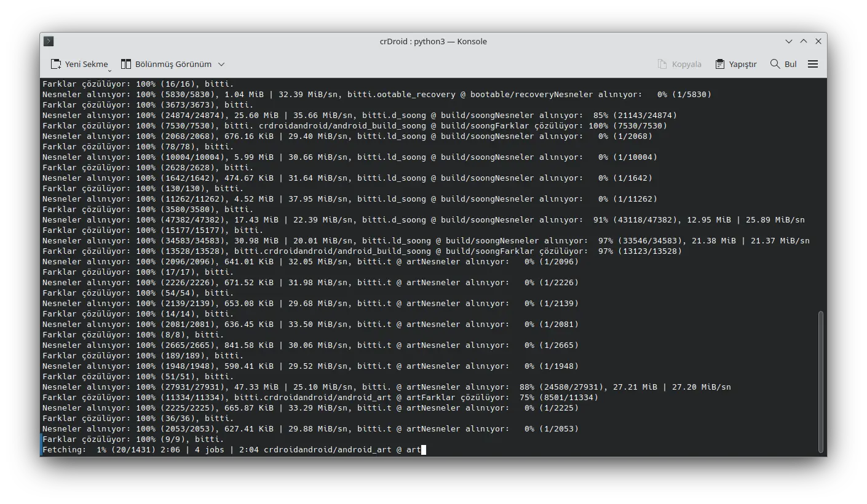The height and width of the screenshot is (504, 867).
Task: Click the line with (1948/1948), 590.41 KiB
Action: pos(310,366)
